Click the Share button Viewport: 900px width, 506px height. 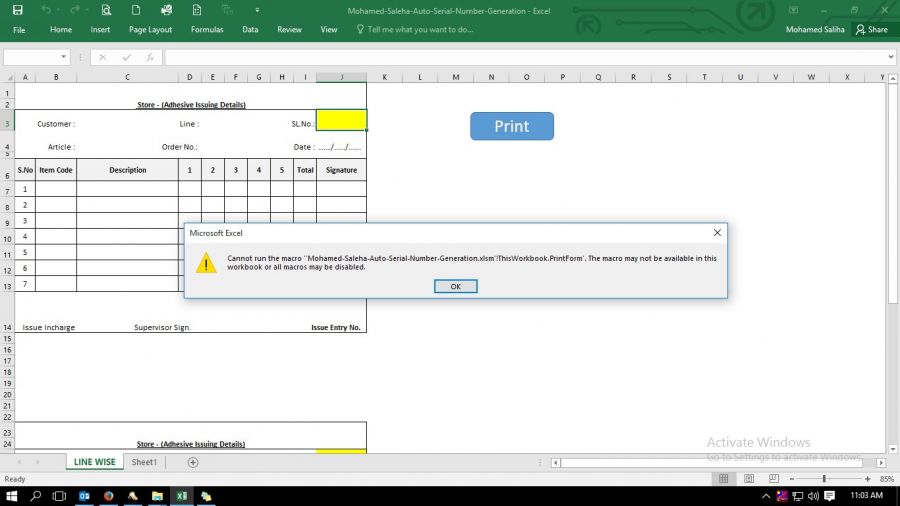[x=871, y=30]
